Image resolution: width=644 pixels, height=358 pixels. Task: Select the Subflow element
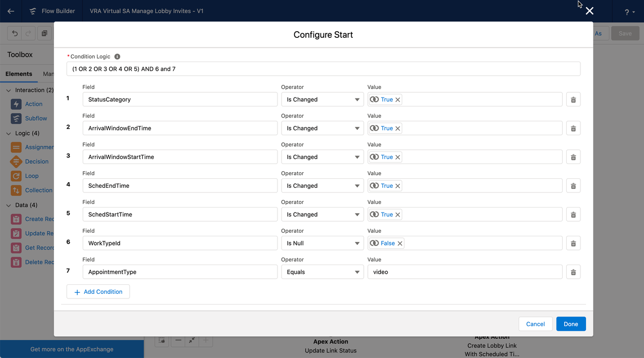pyautogui.click(x=36, y=118)
